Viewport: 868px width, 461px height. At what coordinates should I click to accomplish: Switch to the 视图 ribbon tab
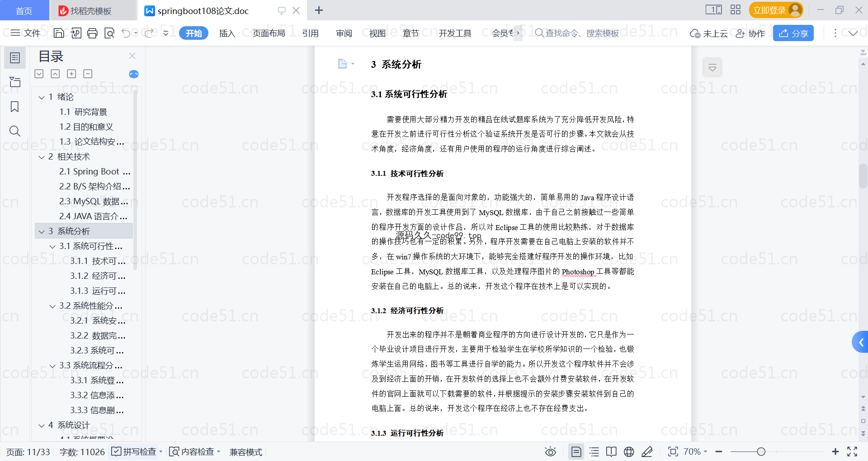(377, 33)
